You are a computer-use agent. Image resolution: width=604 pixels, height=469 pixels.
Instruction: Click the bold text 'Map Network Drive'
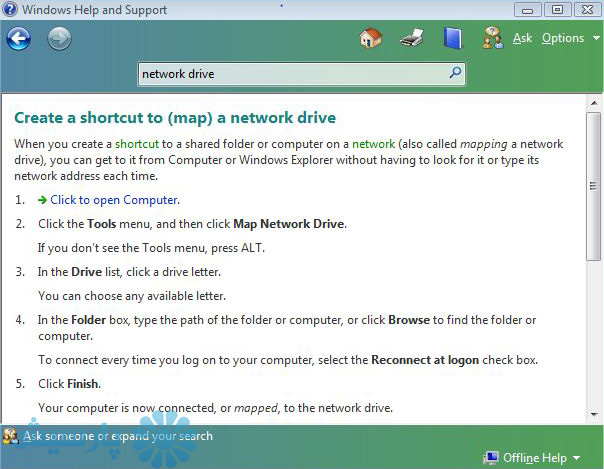pyautogui.click(x=289, y=224)
